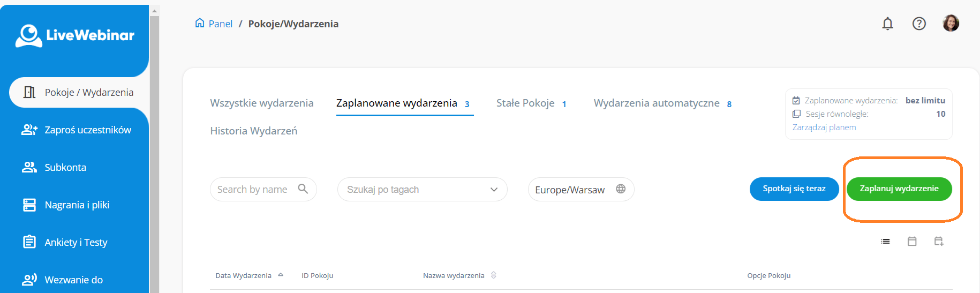The height and width of the screenshot is (293, 980).
Task: Open the user profile avatar
Action: (x=951, y=23)
